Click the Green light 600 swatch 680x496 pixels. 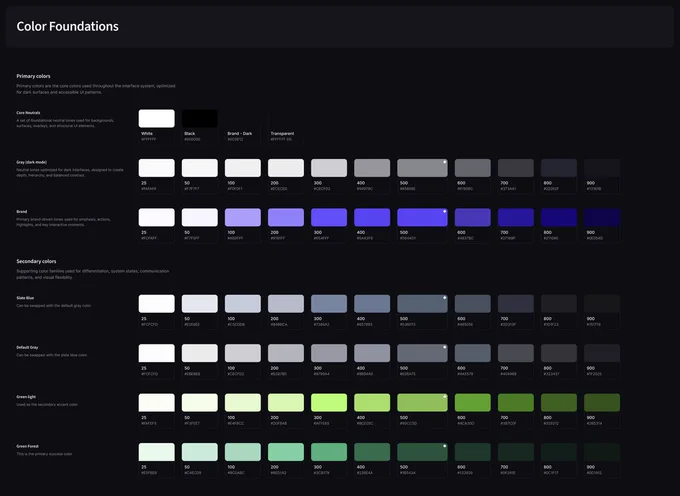click(473, 402)
